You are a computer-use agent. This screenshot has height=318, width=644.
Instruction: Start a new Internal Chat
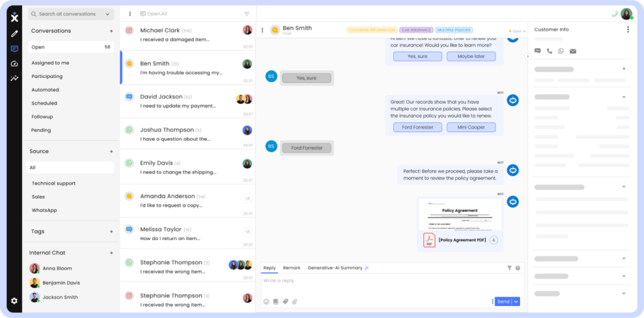[x=111, y=253]
